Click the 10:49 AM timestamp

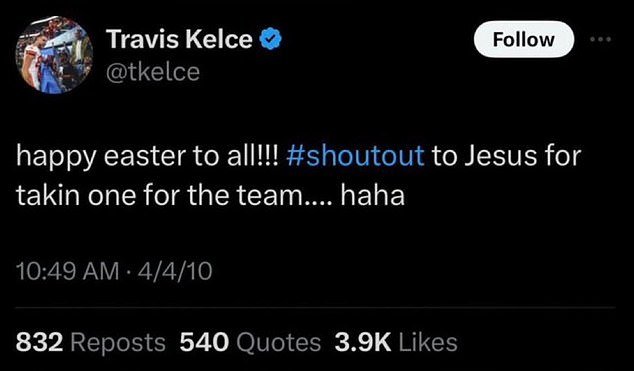[x=68, y=271]
